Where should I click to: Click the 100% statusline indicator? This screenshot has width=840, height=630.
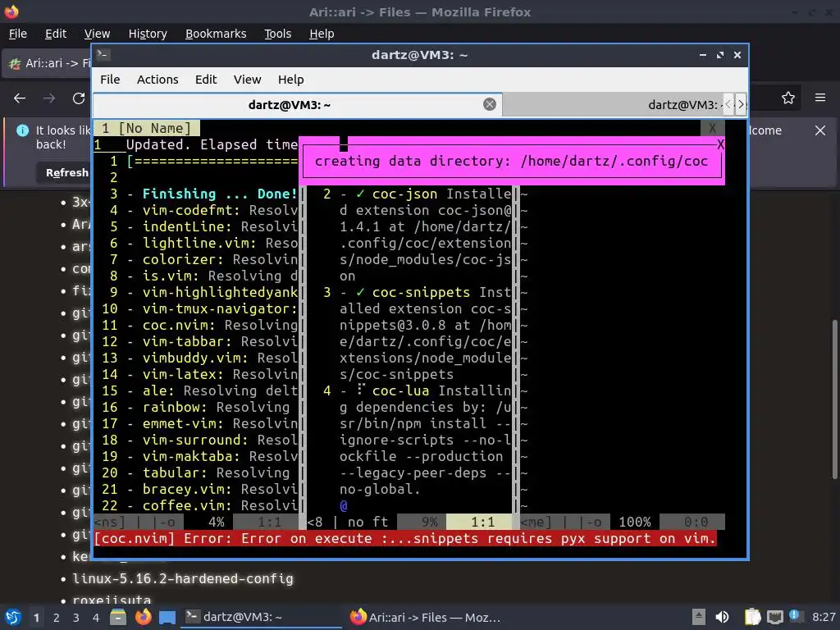tap(635, 522)
